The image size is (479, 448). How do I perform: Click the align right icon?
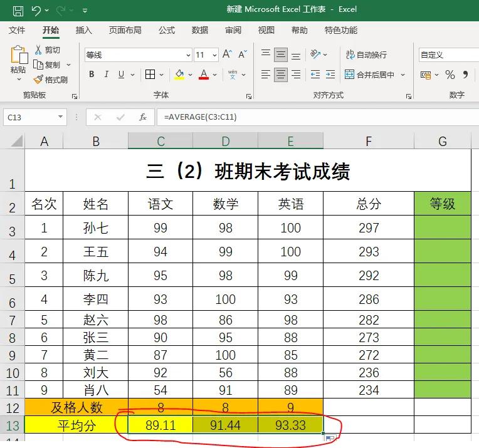pyautogui.click(x=296, y=74)
